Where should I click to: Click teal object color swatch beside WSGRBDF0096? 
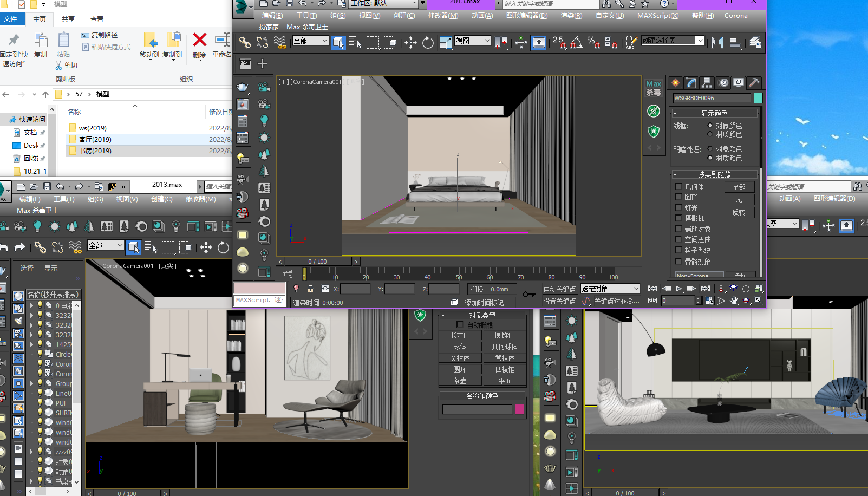point(758,98)
